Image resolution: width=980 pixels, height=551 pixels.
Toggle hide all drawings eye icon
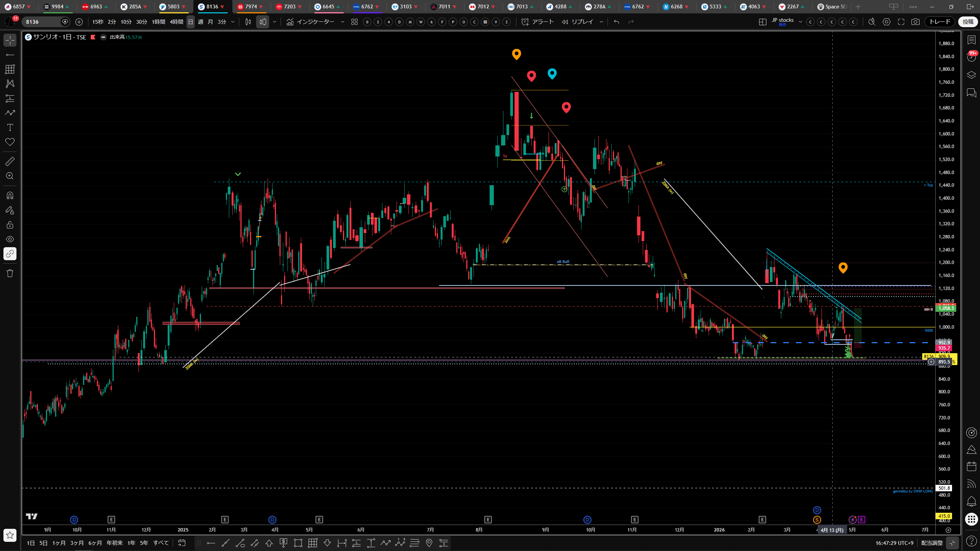[10, 239]
